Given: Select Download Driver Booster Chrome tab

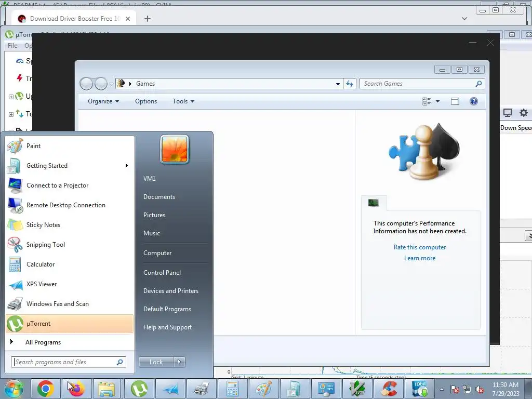Looking at the screenshot, I should pos(74,18).
